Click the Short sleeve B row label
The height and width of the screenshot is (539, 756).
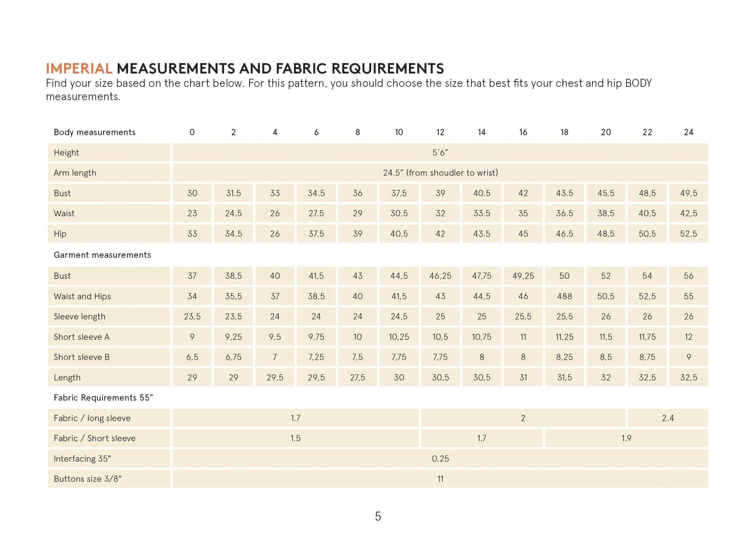click(x=82, y=357)
